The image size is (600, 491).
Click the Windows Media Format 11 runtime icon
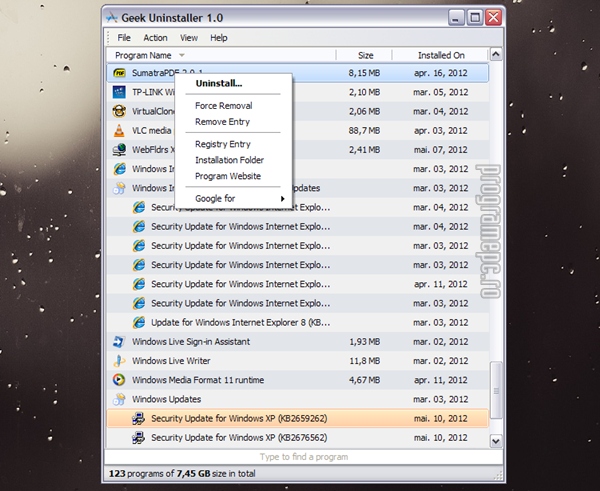[x=119, y=380]
